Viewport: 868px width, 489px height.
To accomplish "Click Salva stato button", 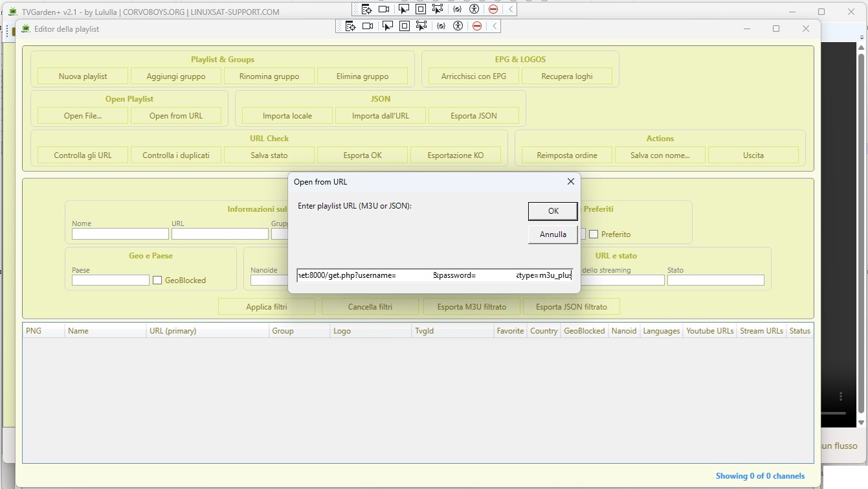I will point(269,155).
